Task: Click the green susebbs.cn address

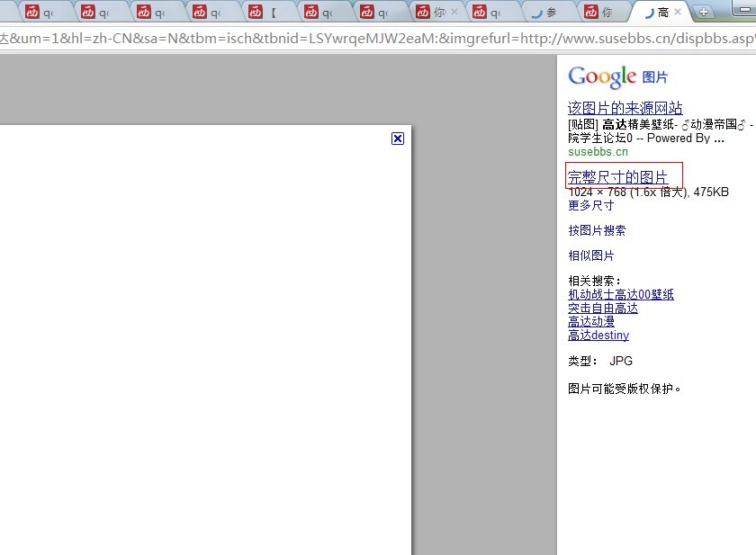Action: pos(598,151)
